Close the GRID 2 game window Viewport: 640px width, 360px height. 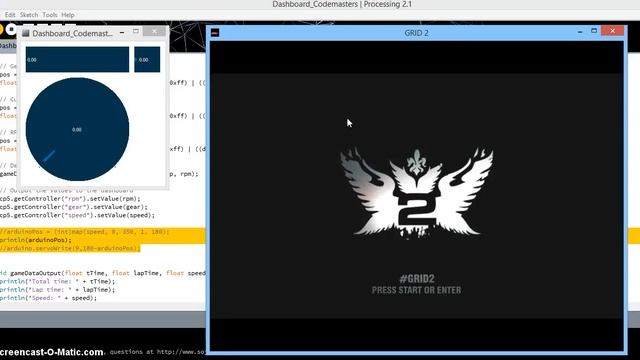point(613,31)
